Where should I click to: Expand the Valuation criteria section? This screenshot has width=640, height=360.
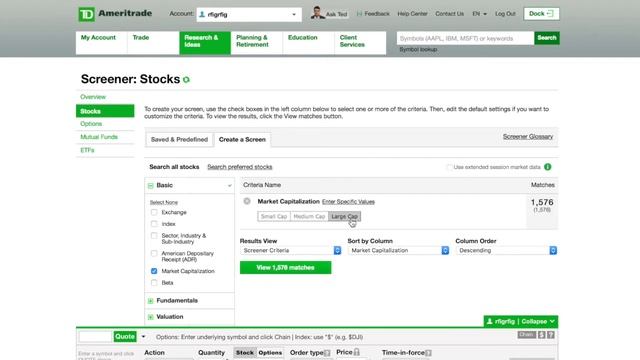151,317
